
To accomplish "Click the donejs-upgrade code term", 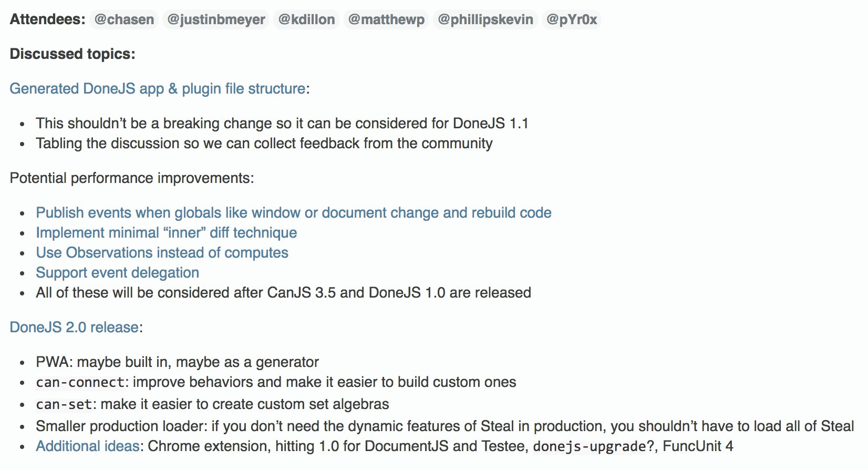I will tap(589, 446).
